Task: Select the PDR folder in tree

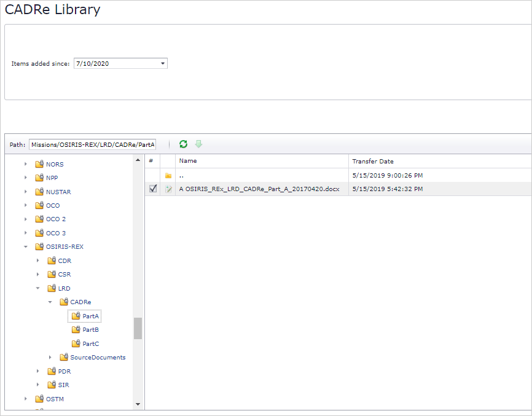Action: point(64,371)
